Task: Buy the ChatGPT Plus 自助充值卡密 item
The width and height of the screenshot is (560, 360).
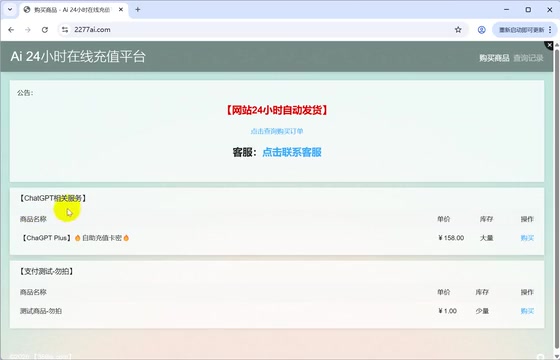Action: click(x=527, y=238)
